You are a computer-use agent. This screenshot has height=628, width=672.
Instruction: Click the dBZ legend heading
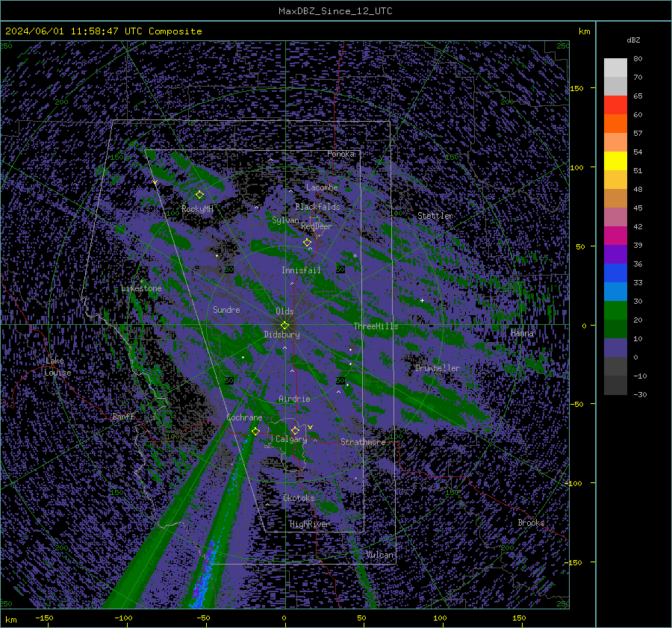click(633, 40)
